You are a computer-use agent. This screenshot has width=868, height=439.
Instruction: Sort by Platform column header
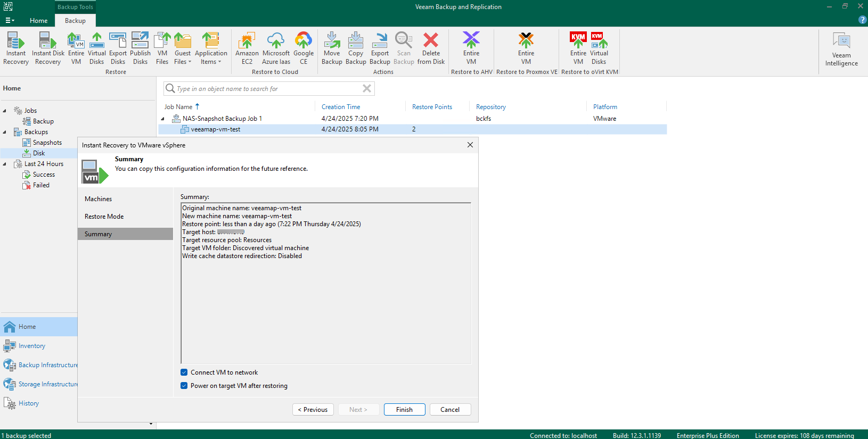point(605,107)
